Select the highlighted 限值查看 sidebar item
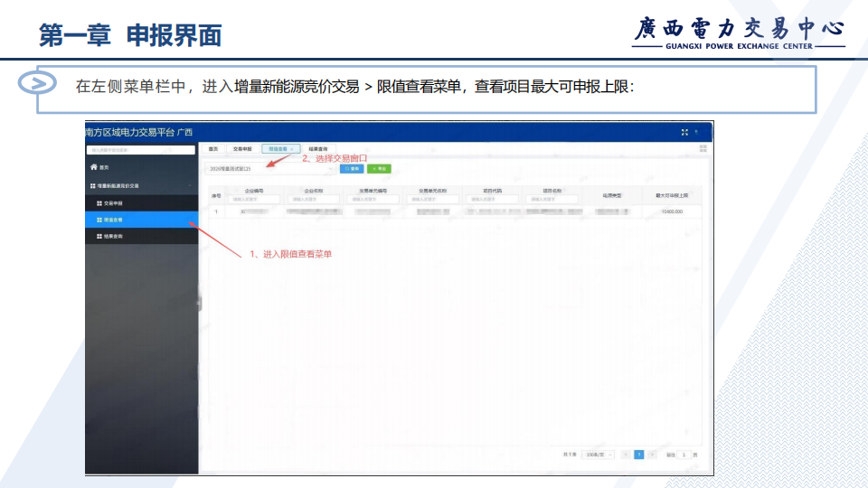The width and height of the screenshot is (868, 488). point(142,220)
